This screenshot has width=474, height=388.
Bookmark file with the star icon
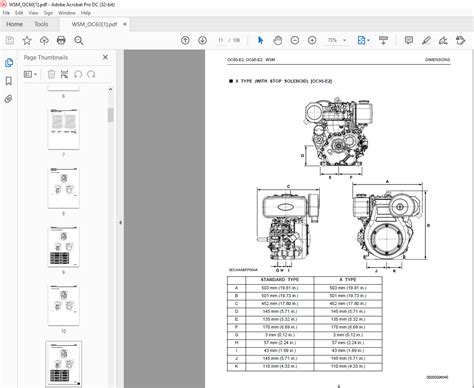pyautogui.click(x=27, y=41)
